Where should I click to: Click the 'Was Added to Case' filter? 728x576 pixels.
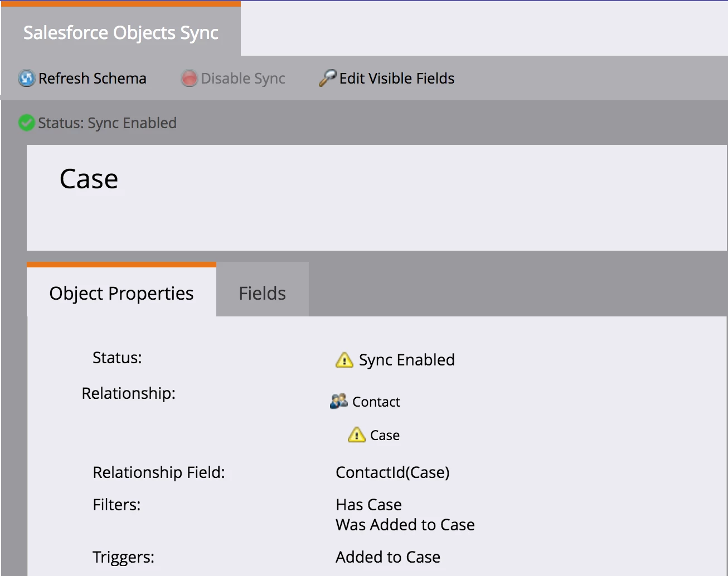point(405,525)
